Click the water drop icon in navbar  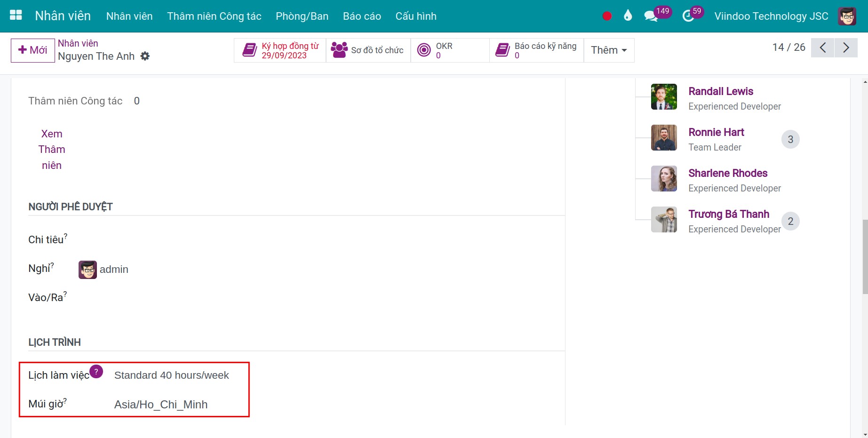click(x=628, y=16)
